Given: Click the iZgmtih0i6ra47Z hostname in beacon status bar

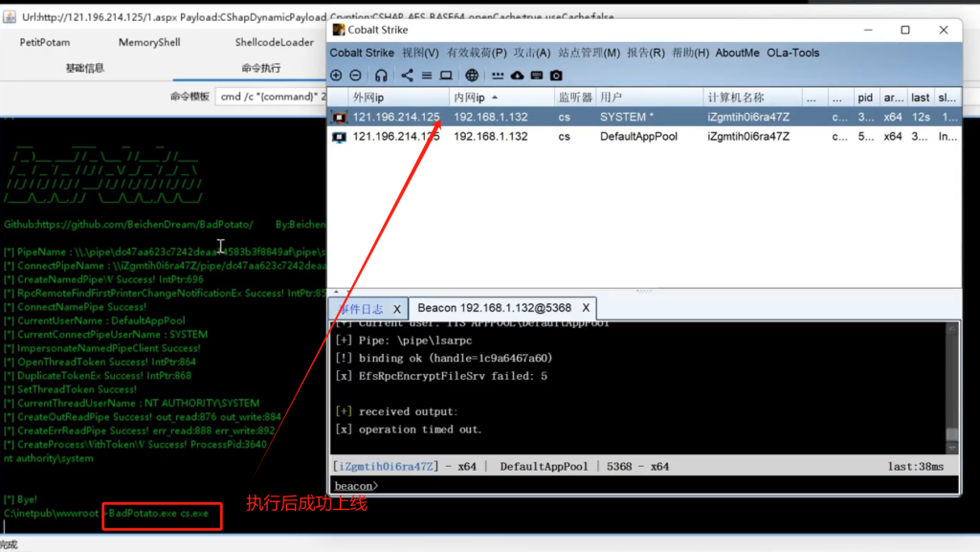Looking at the screenshot, I should pyautogui.click(x=386, y=467).
